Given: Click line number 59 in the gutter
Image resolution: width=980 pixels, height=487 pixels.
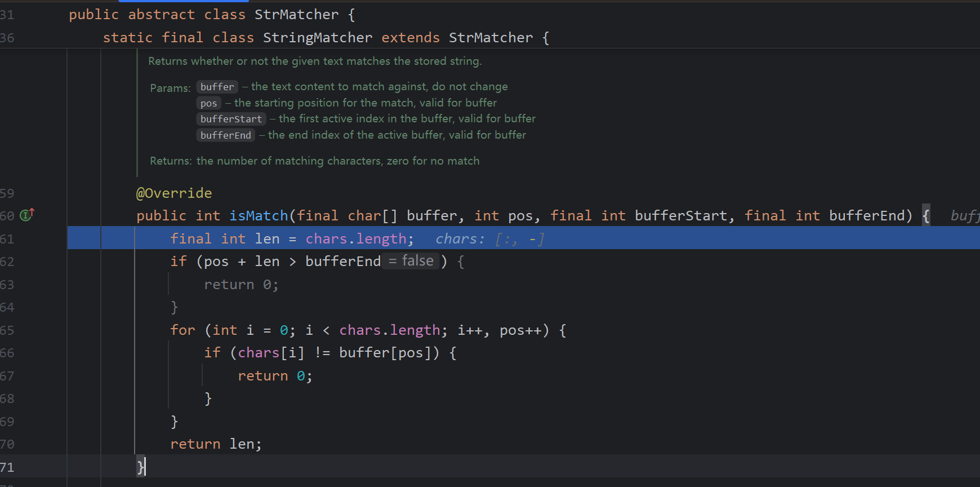Looking at the screenshot, I should click(7, 193).
